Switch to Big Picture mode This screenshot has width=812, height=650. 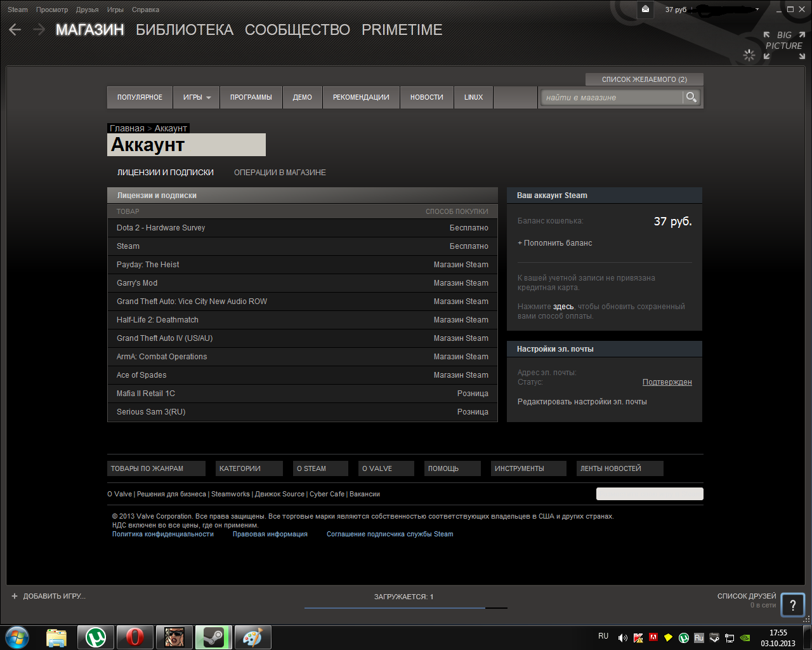coord(784,45)
